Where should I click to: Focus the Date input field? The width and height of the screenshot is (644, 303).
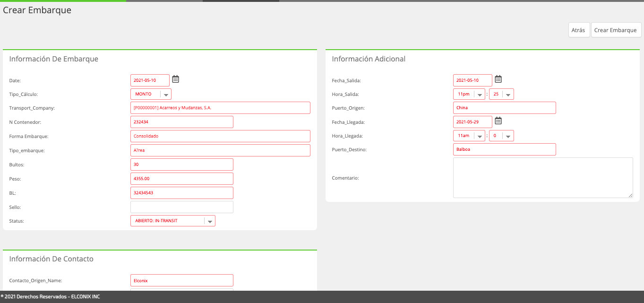point(150,80)
